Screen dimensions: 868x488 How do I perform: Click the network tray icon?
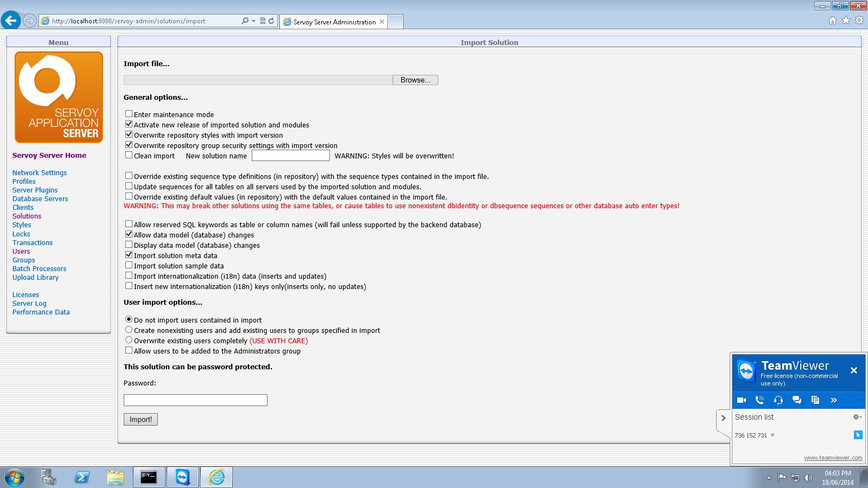[795, 478]
